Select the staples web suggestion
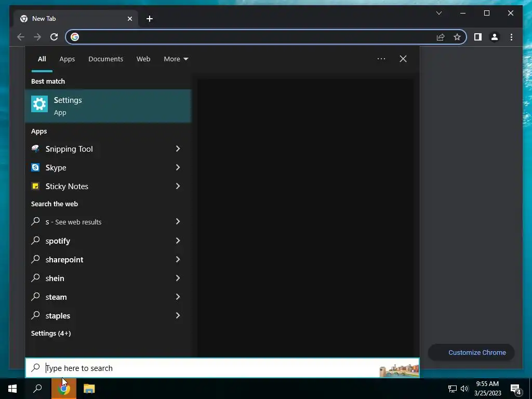Viewport: 532px width, 399px height. [108, 315]
